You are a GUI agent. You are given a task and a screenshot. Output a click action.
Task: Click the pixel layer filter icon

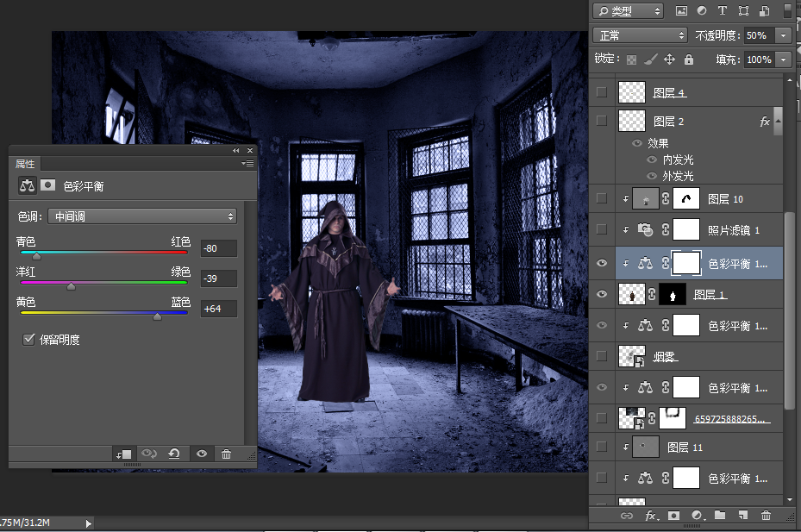tap(681, 11)
